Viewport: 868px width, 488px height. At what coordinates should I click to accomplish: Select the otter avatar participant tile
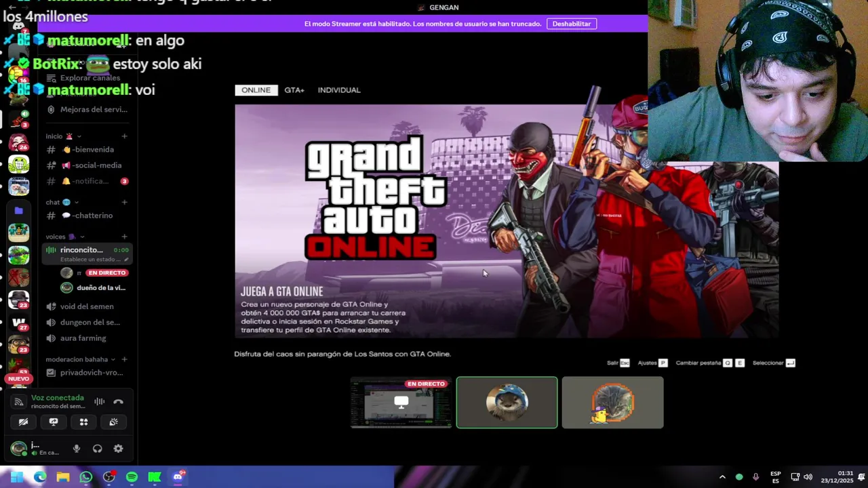tap(507, 403)
